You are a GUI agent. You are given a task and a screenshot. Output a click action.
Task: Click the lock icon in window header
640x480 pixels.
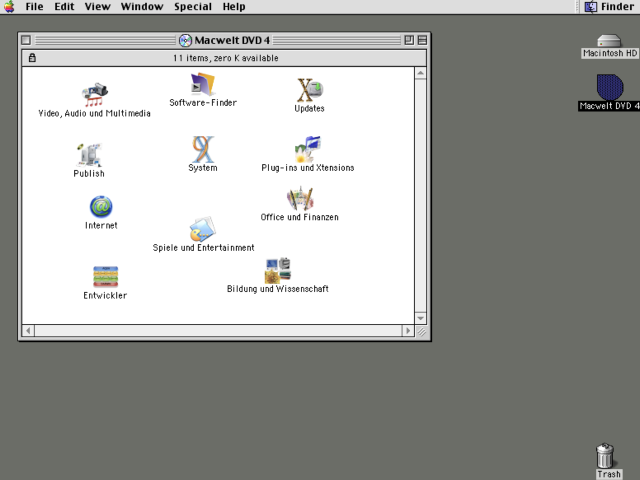[x=32, y=58]
